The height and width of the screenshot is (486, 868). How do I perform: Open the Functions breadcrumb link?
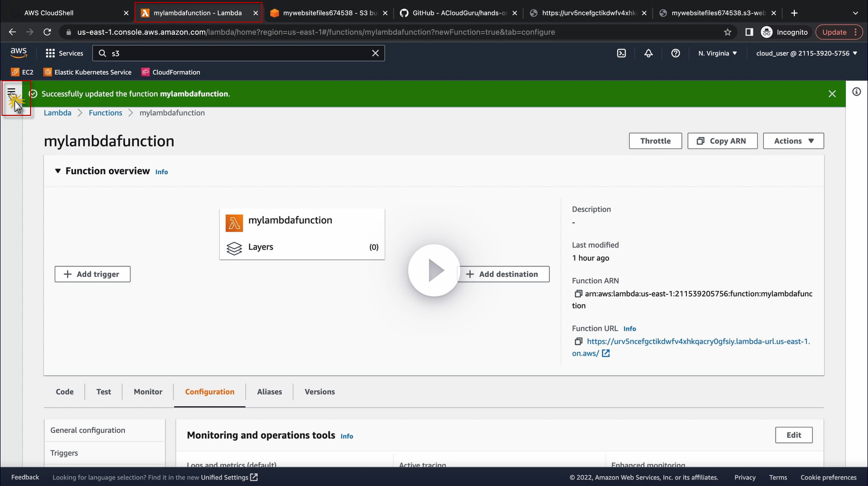coord(105,113)
